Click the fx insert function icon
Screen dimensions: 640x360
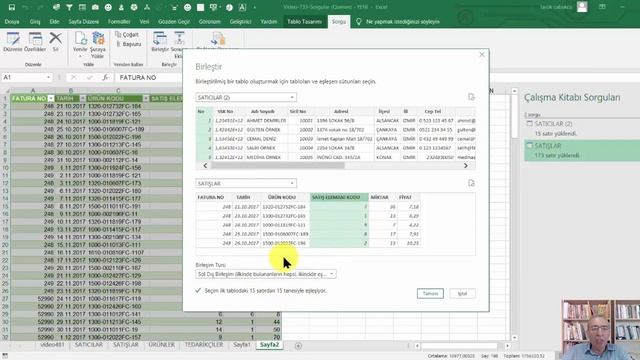[x=105, y=78]
